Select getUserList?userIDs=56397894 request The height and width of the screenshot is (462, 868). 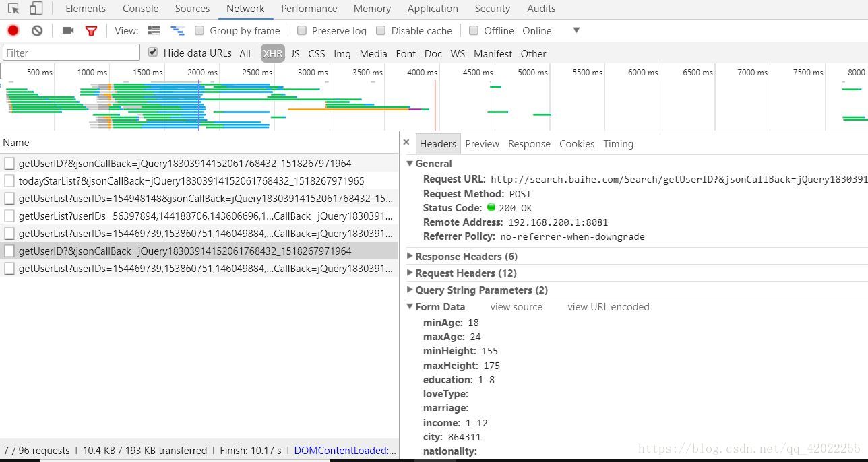(199, 216)
